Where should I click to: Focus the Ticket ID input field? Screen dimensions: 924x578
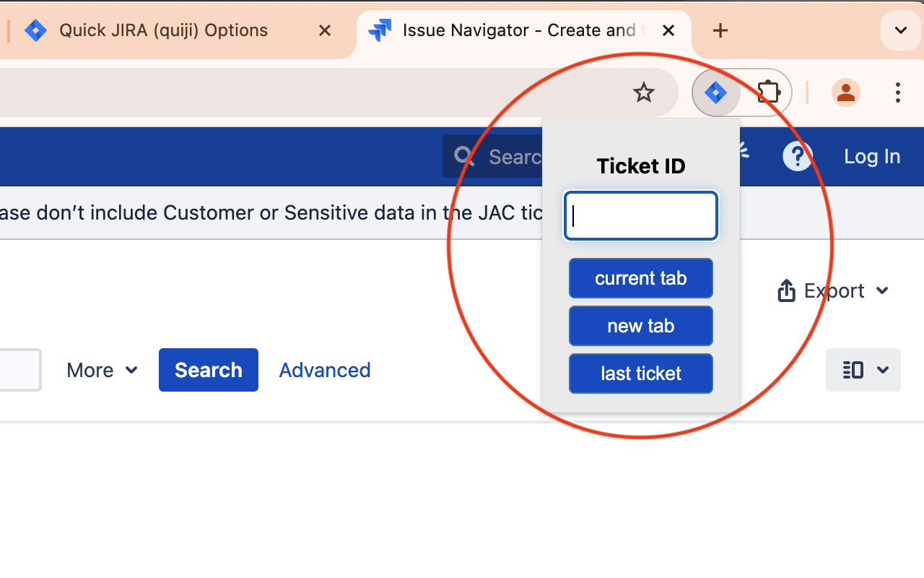641,215
